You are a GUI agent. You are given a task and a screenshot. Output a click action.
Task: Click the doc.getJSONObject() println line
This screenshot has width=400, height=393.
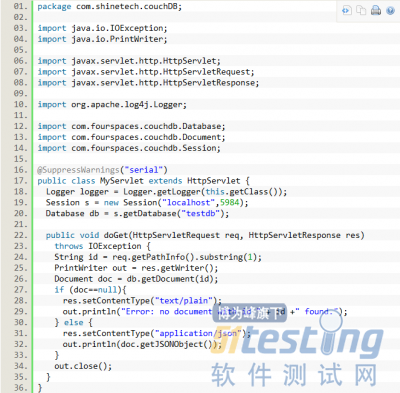click(142, 344)
